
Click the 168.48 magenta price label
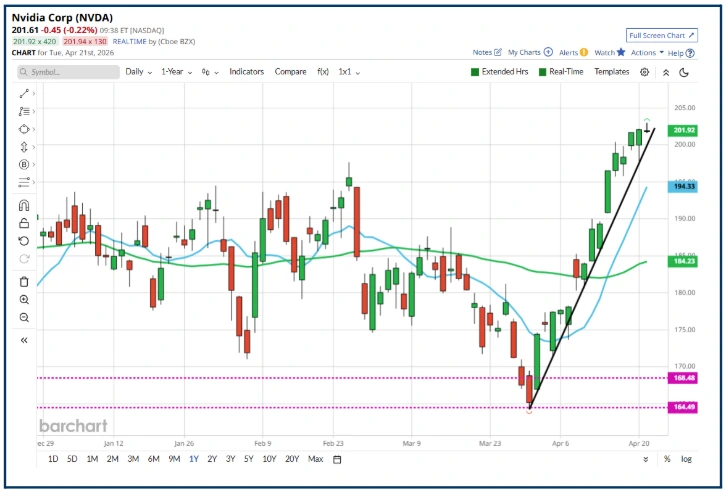tap(683, 378)
